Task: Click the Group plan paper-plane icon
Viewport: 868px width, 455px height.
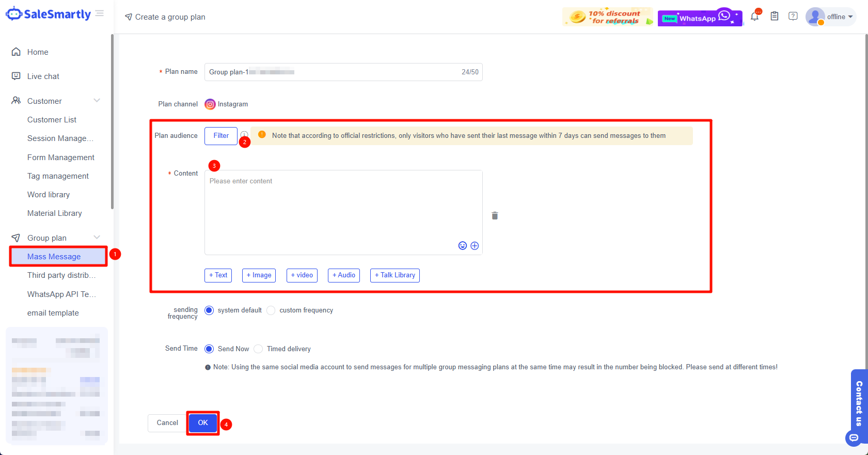Action: pyautogui.click(x=16, y=238)
